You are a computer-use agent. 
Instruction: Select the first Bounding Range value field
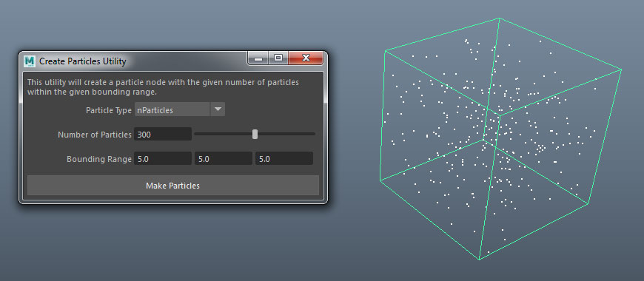[x=163, y=159]
